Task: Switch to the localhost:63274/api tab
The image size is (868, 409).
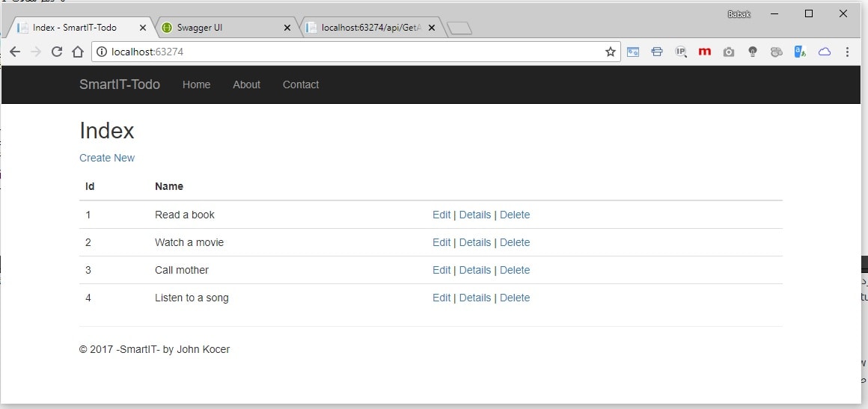Action: click(x=367, y=28)
